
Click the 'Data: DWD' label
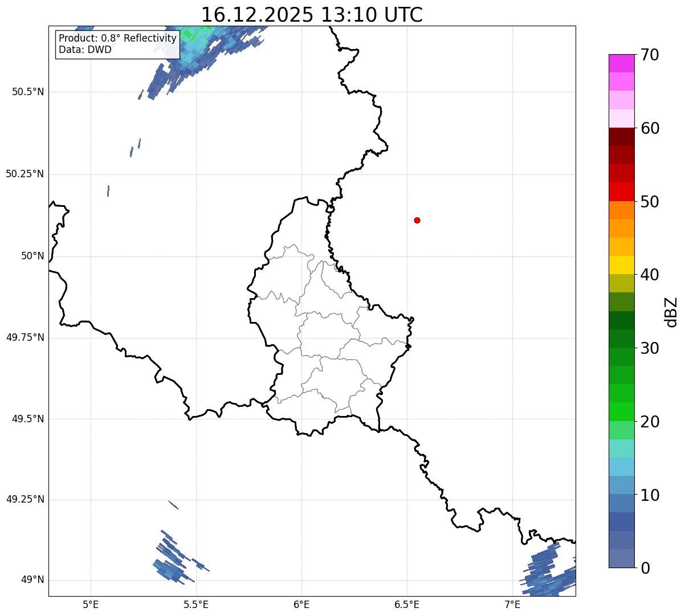(x=85, y=50)
